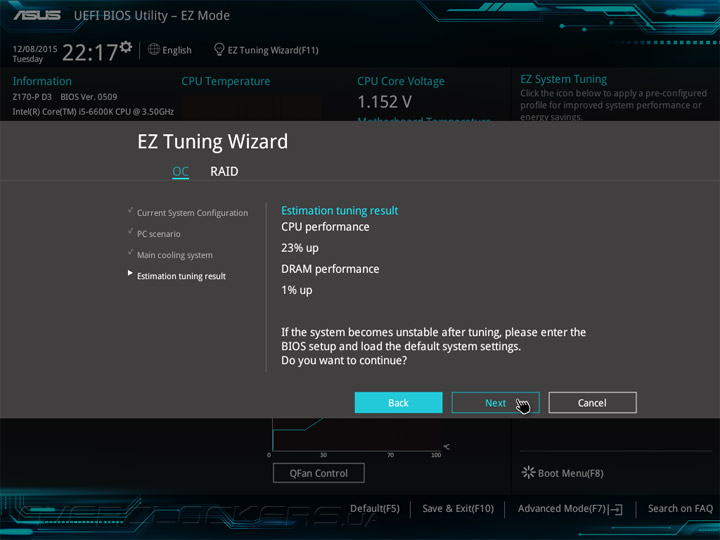Click the CPU Temperature heading
This screenshot has height=540, width=720.
(x=225, y=81)
